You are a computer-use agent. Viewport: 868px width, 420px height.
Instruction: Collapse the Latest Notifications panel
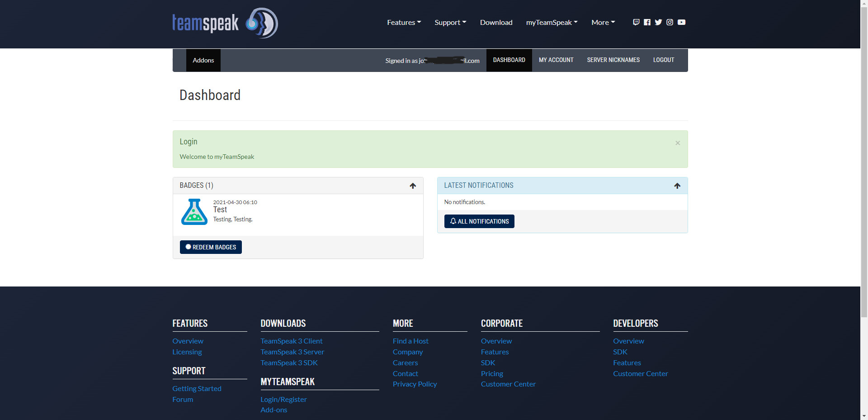677,186
